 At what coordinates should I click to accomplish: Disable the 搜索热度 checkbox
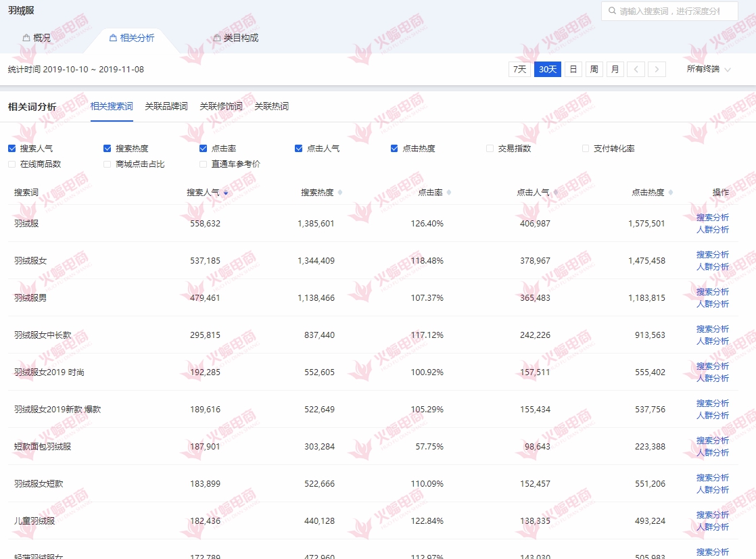click(106, 149)
